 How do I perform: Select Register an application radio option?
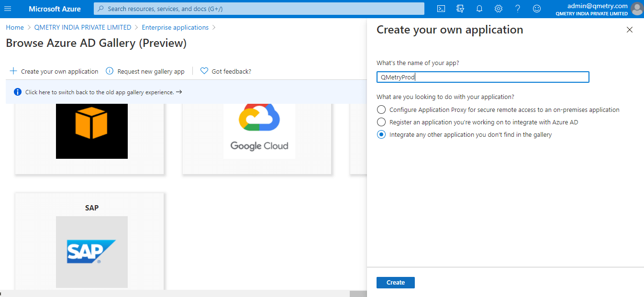click(x=381, y=122)
